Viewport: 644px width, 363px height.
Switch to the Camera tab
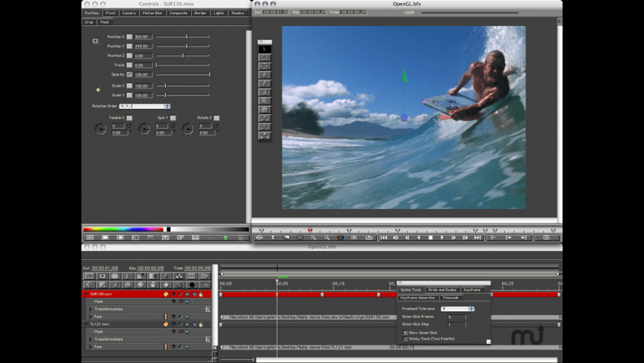pos(129,13)
